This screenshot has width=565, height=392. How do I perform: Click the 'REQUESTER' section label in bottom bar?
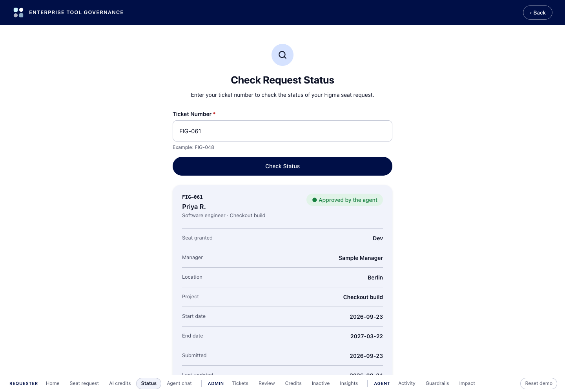tap(24, 383)
